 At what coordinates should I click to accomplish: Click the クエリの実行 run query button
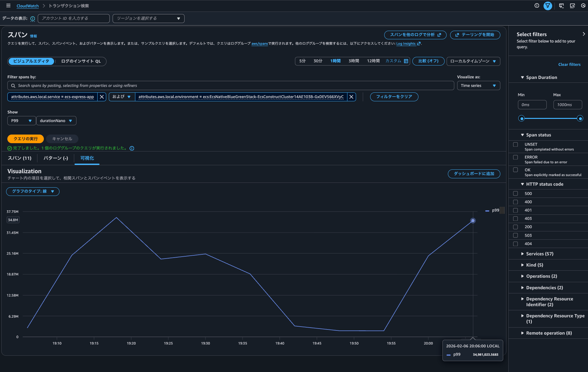(x=26, y=139)
